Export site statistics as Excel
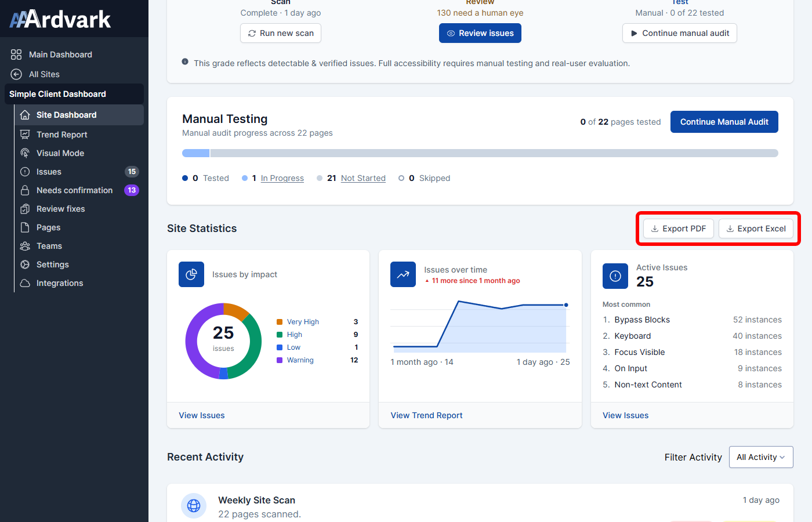The height and width of the screenshot is (522, 812). 756,229
